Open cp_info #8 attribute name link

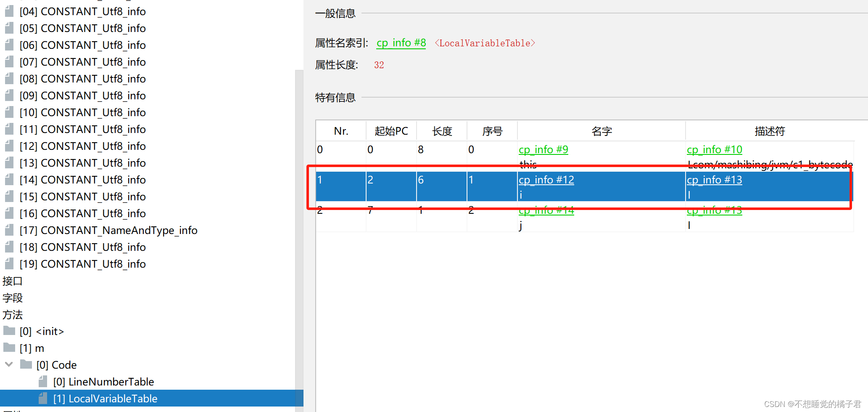(x=401, y=43)
